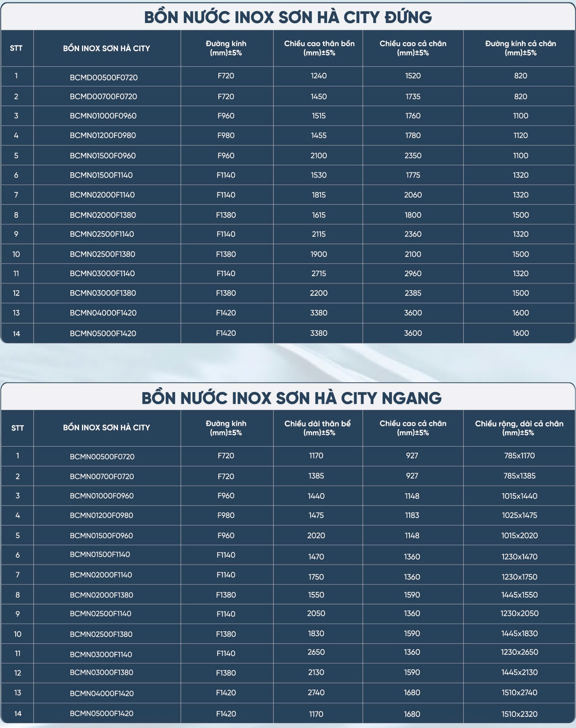Click the body length value 1385
This screenshot has width=576, height=728.
click(x=316, y=476)
